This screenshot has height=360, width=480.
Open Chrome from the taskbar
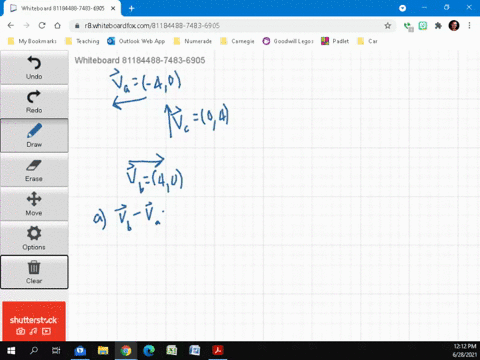[x=126, y=351]
